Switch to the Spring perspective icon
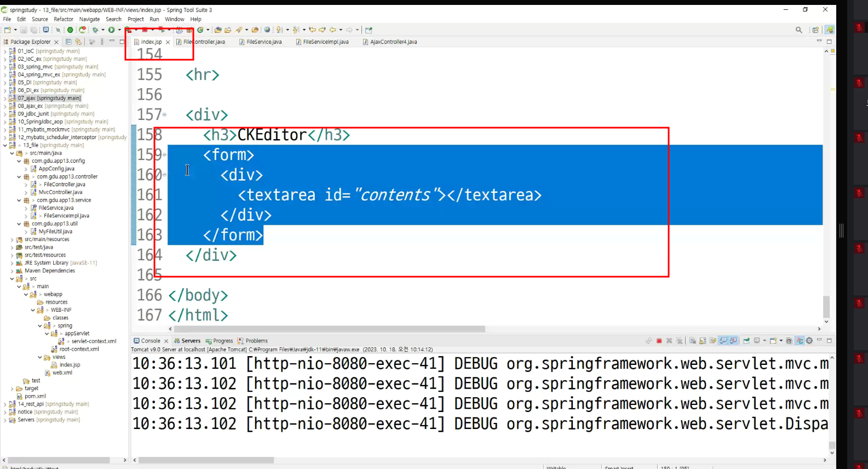Image resolution: width=868 pixels, height=469 pixels. point(830,30)
